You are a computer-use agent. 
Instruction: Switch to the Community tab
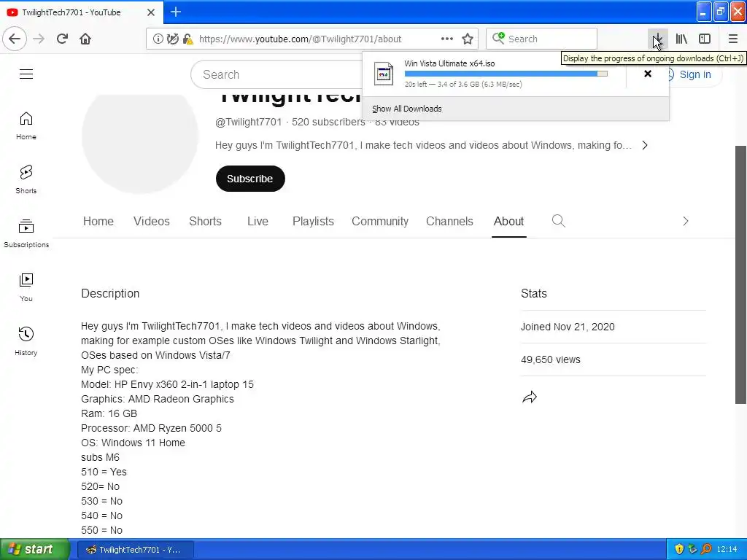[379, 222]
